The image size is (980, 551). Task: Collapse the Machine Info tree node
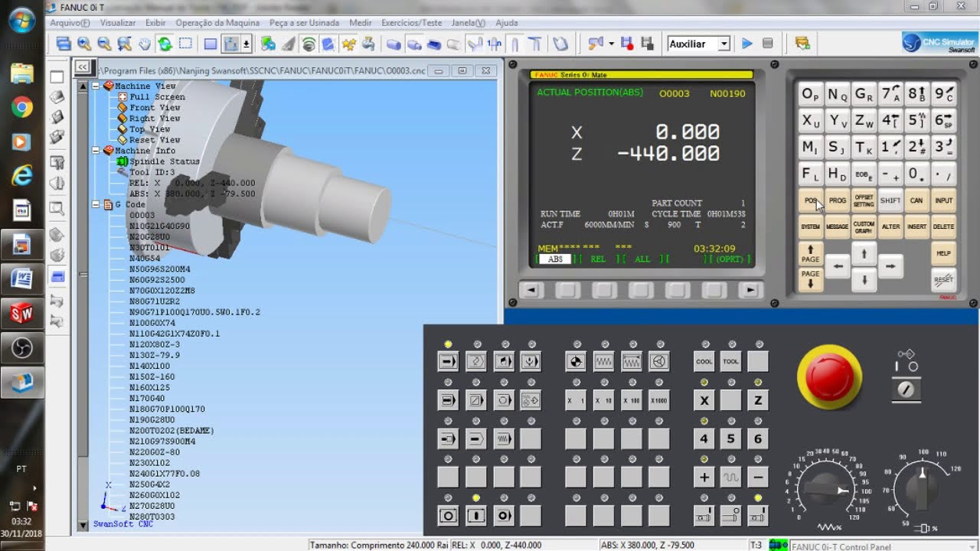click(96, 151)
